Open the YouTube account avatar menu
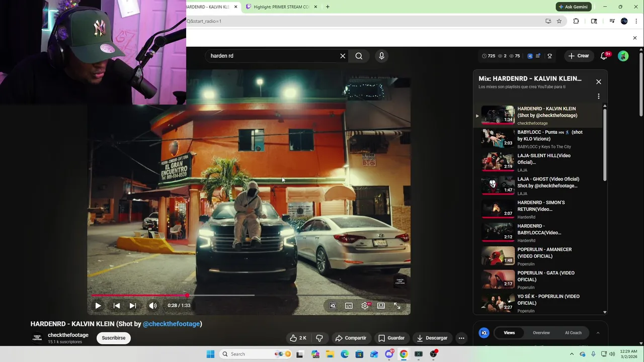Screen dimensions: 644x362 click(623, 56)
